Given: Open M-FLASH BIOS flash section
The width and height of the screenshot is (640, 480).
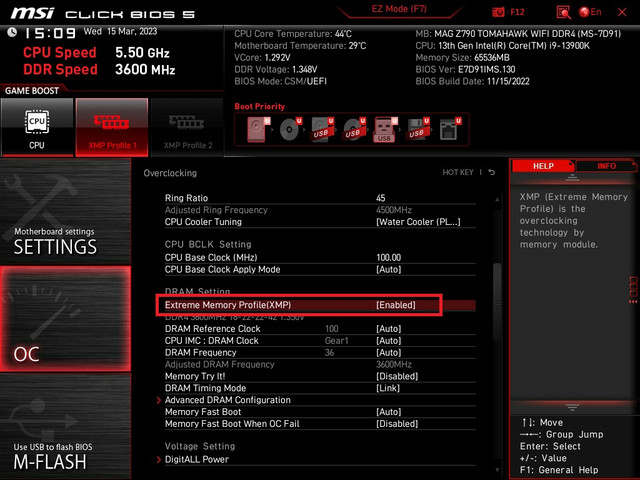Looking at the screenshot, I should click(x=65, y=426).
